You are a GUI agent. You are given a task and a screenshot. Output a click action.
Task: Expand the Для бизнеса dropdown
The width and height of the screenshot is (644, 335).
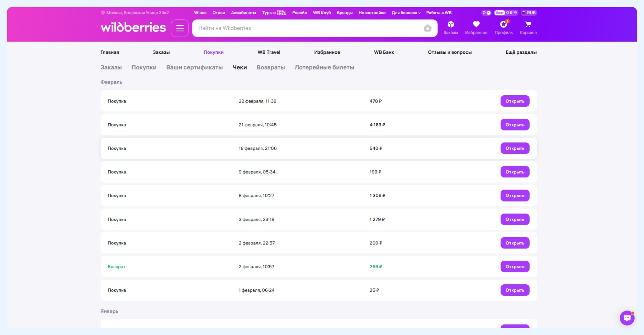pyautogui.click(x=406, y=13)
